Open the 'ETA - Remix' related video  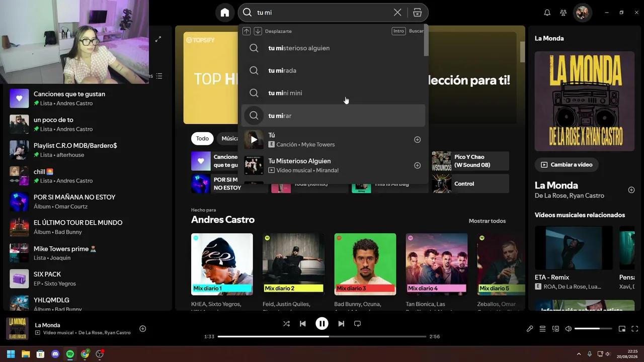pos(574,258)
